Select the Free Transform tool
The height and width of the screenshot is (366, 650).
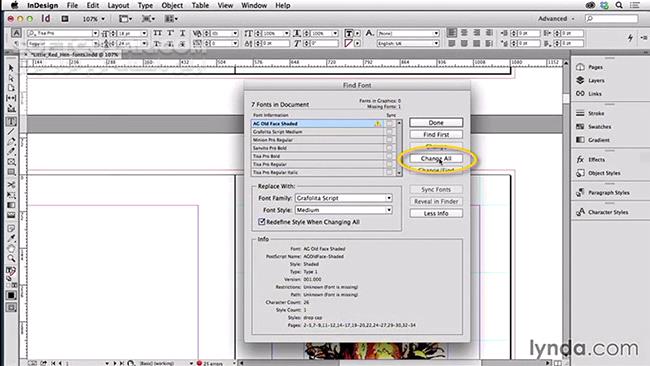pyautogui.click(x=11, y=195)
